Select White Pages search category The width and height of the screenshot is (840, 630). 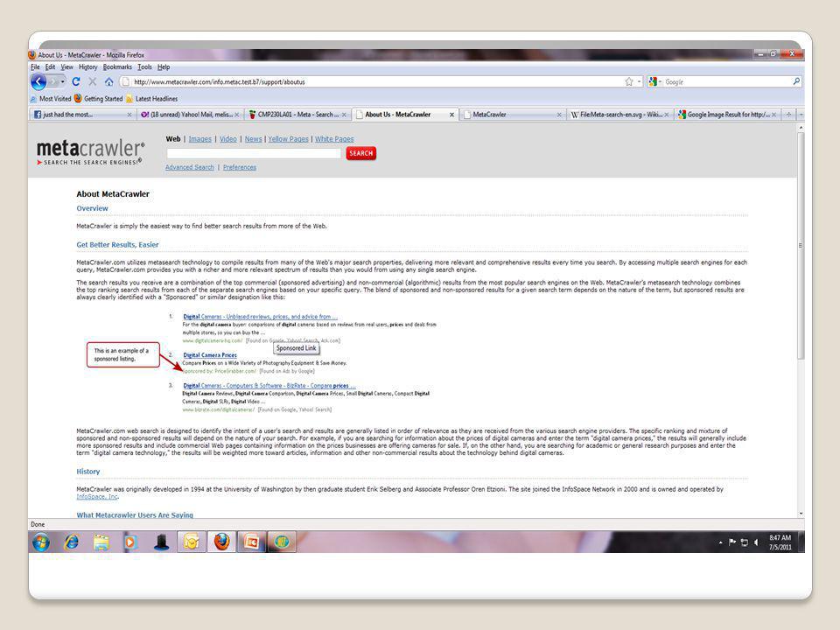[334, 139]
